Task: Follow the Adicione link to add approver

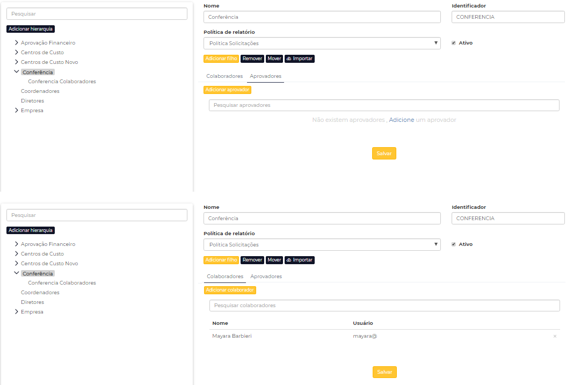Action: pos(401,120)
